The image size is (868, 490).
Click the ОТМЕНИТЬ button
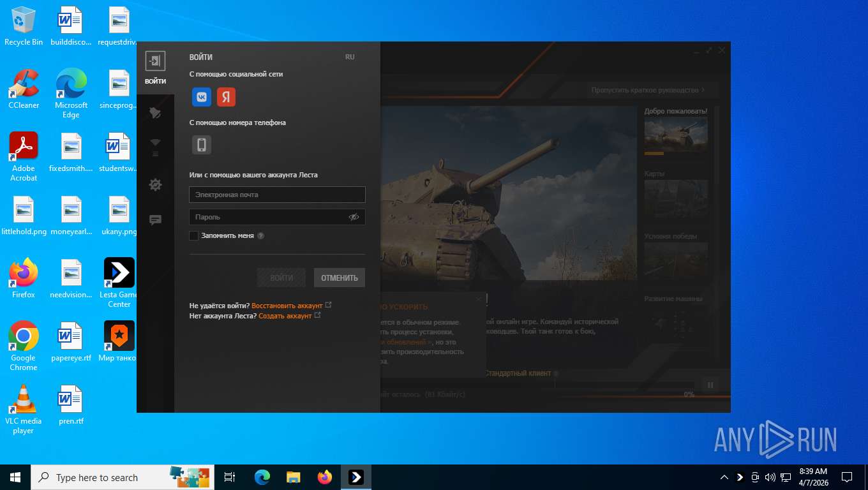pos(340,278)
